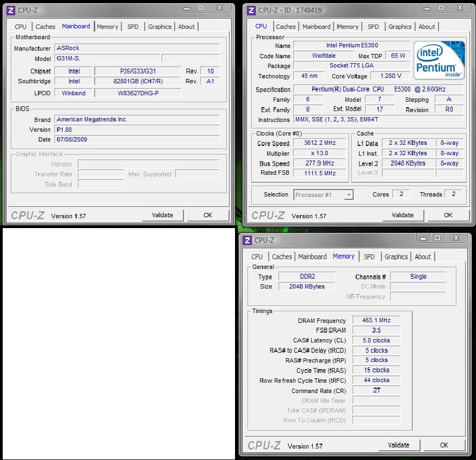
Task: Open Caches tab in Mainboard window
Action: (45, 27)
